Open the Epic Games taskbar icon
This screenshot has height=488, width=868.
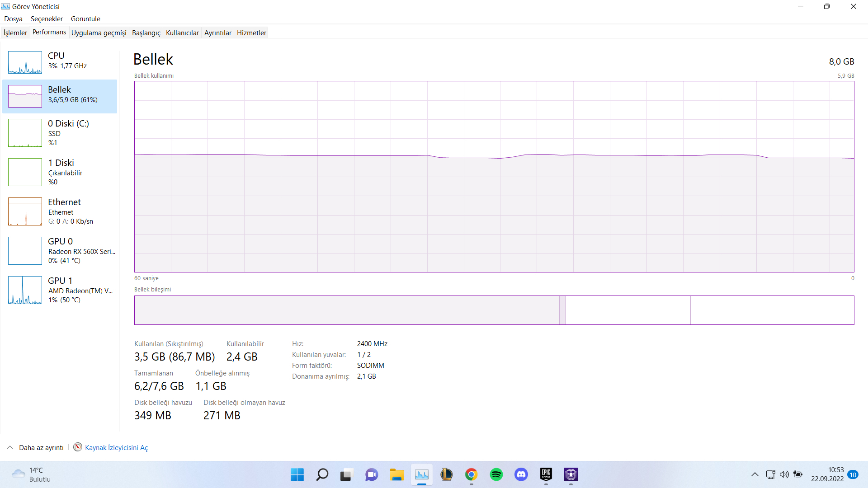coord(546,474)
